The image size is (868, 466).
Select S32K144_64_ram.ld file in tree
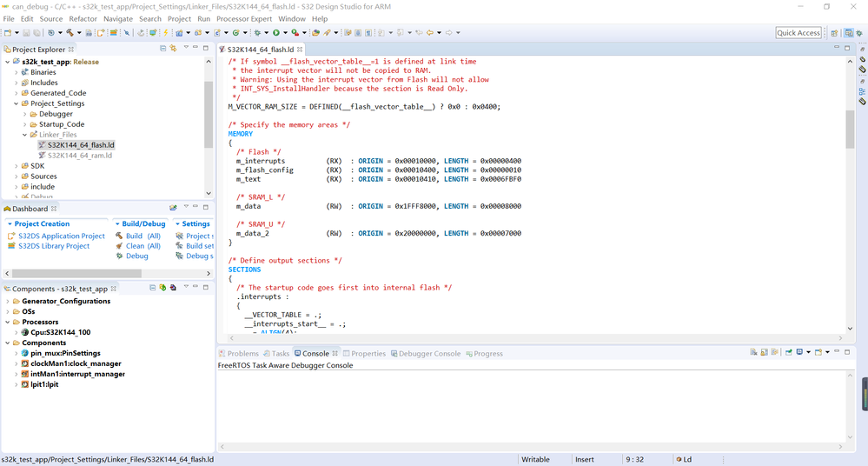point(80,156)
